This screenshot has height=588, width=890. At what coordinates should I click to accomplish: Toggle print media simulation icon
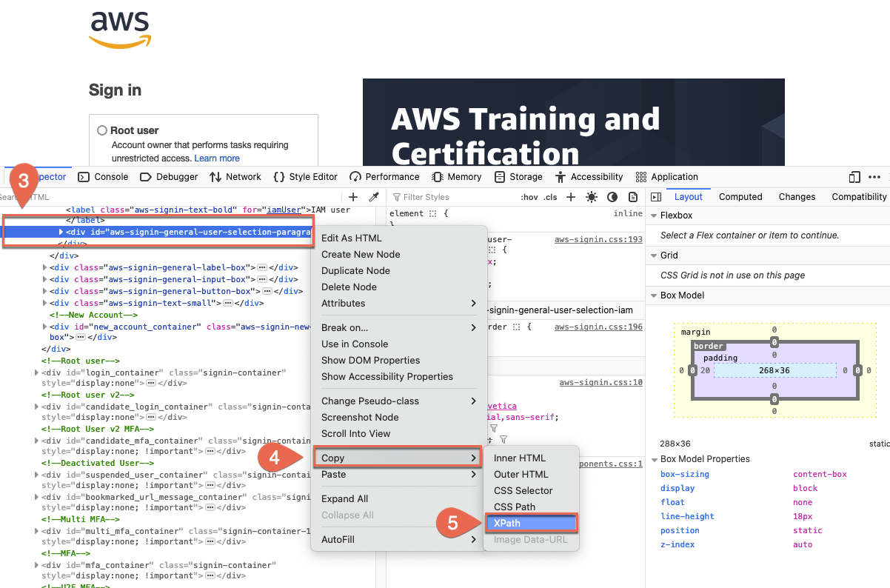point(633,197)
